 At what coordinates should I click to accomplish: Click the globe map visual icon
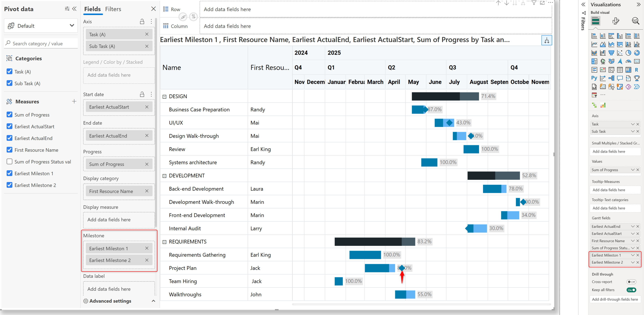click(x=603, y=61)
